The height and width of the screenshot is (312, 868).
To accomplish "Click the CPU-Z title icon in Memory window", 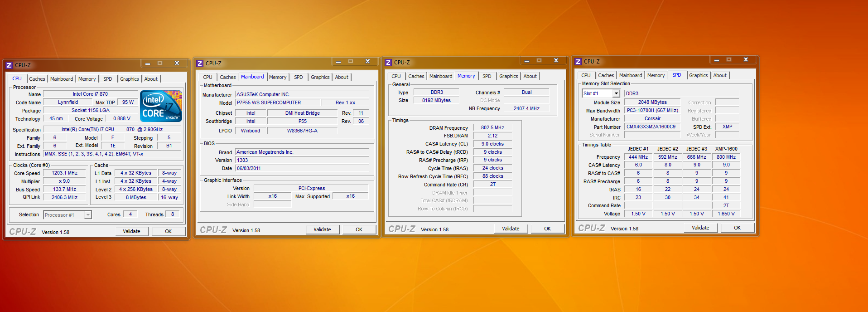I will click(x=388, y=63).
